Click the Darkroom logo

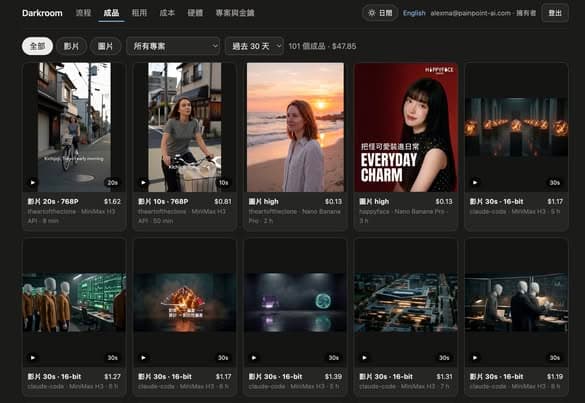[42, 13]
